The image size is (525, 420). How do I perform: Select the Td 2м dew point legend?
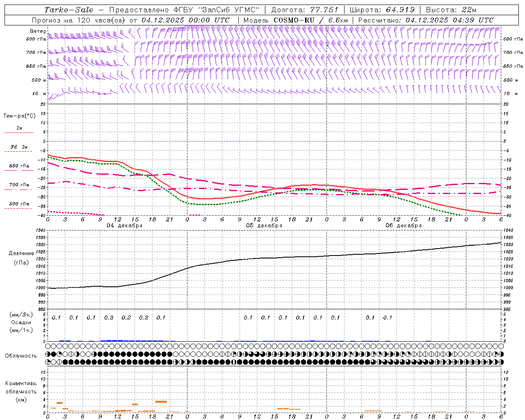click(19, 147)
